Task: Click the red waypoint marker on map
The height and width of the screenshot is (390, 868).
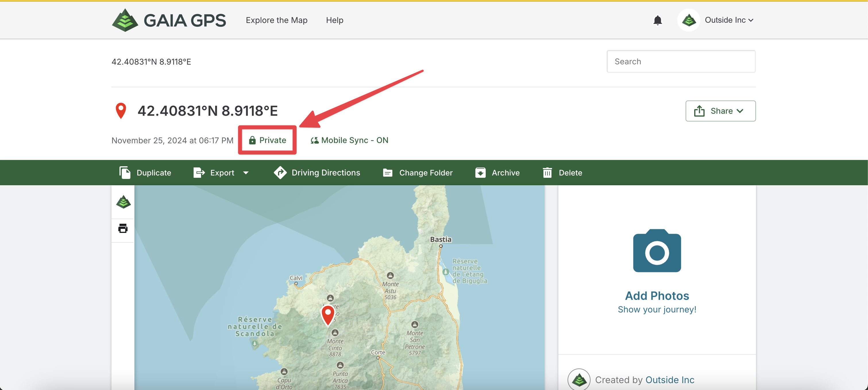Action: pos(327,314)
